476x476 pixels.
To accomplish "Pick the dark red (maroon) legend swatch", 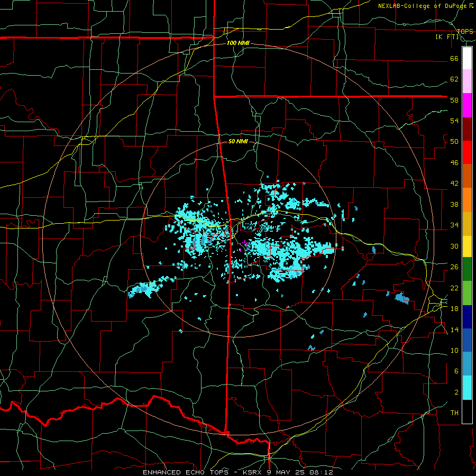I will tap(467, 129).
